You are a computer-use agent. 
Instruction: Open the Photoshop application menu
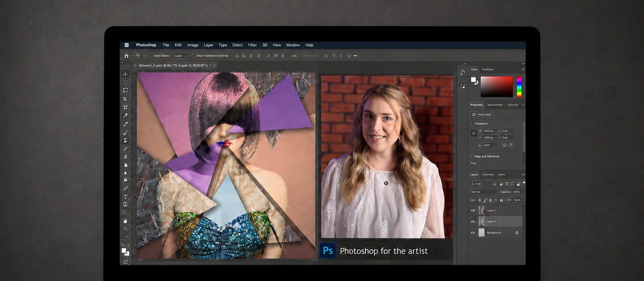(146, 45)
